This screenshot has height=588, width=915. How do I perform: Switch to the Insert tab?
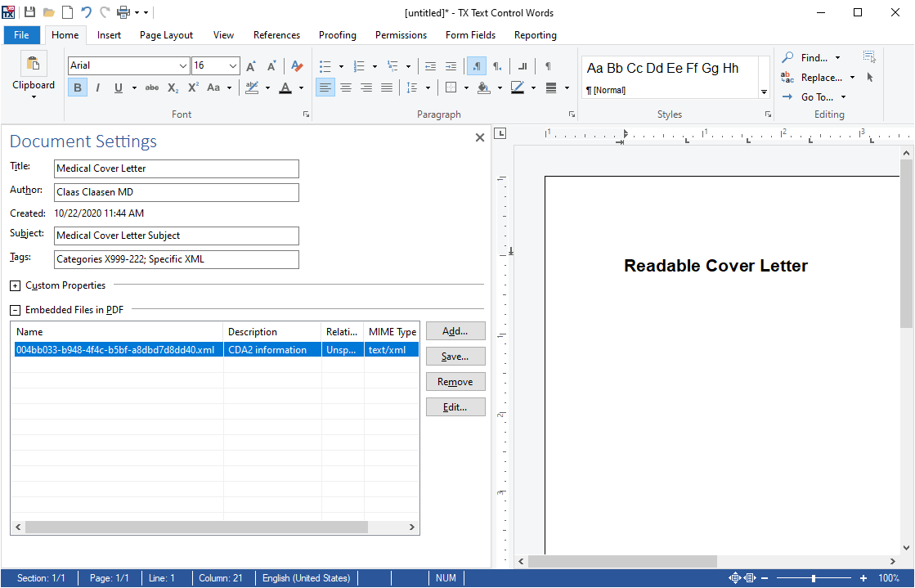[109, 35]
